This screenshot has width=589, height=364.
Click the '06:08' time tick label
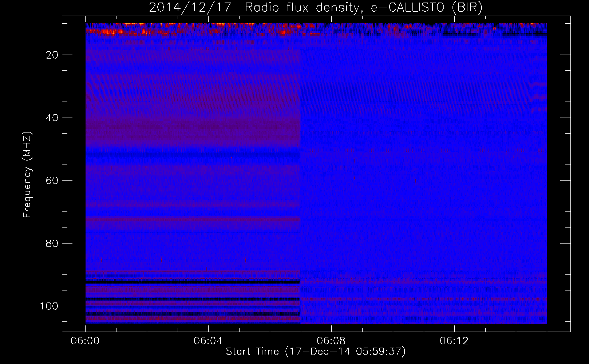coord(331,341)
